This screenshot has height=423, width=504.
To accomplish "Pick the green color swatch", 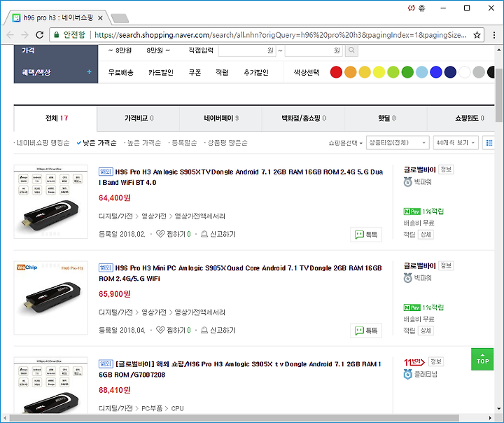I will coord(407,72).
